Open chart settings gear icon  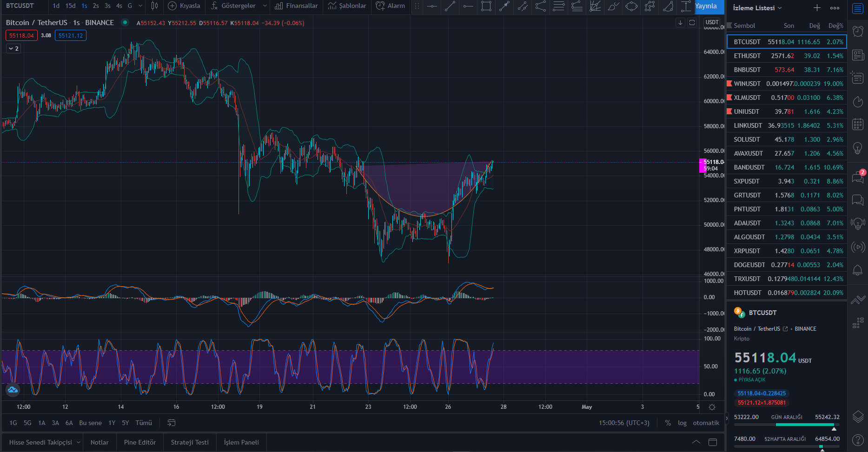[x=712, y=407]
